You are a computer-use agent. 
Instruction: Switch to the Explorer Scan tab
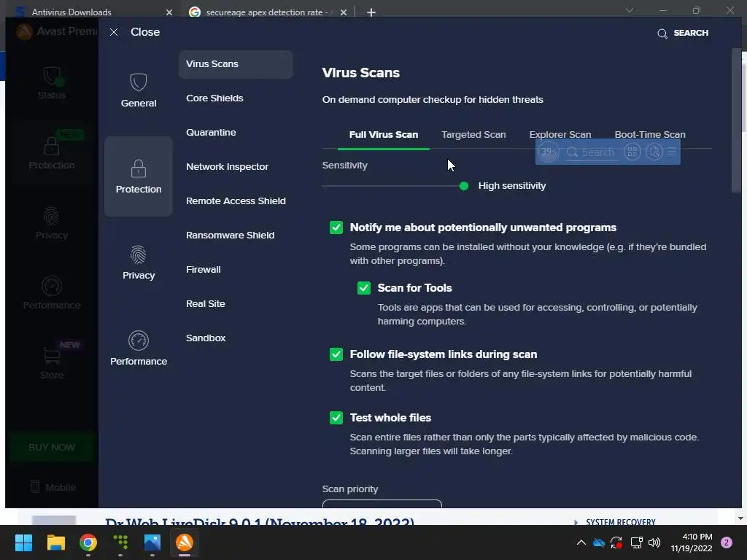pyautogui.click(x=560, y=135)
